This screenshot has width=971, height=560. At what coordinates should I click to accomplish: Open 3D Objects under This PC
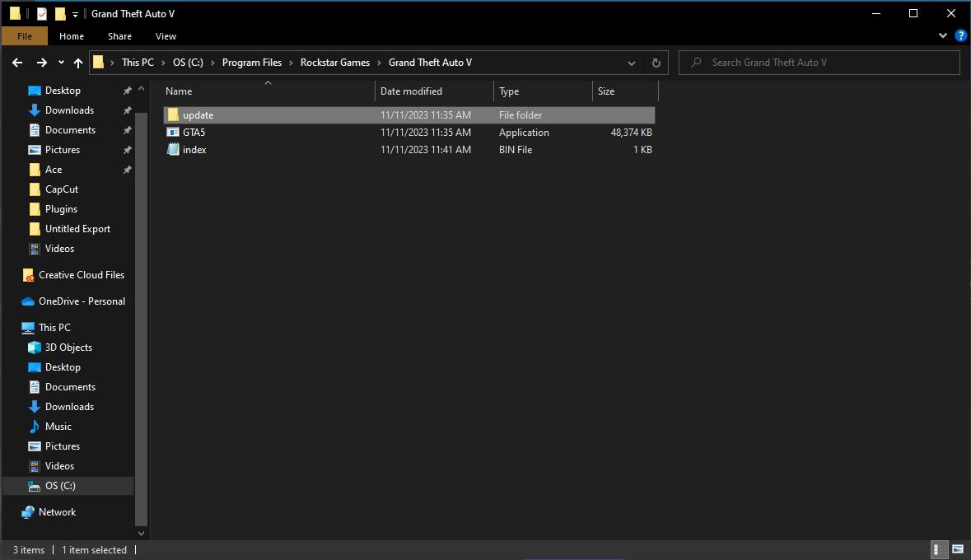pyautogui.click(x=68, y=348)
